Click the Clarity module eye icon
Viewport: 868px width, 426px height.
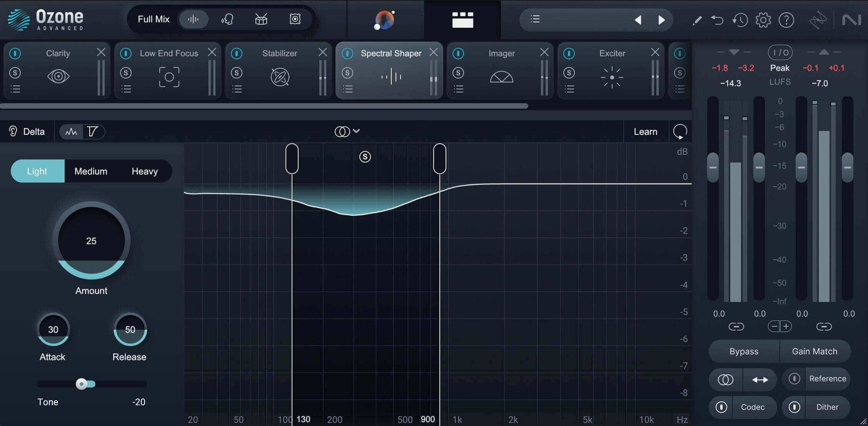58,76
